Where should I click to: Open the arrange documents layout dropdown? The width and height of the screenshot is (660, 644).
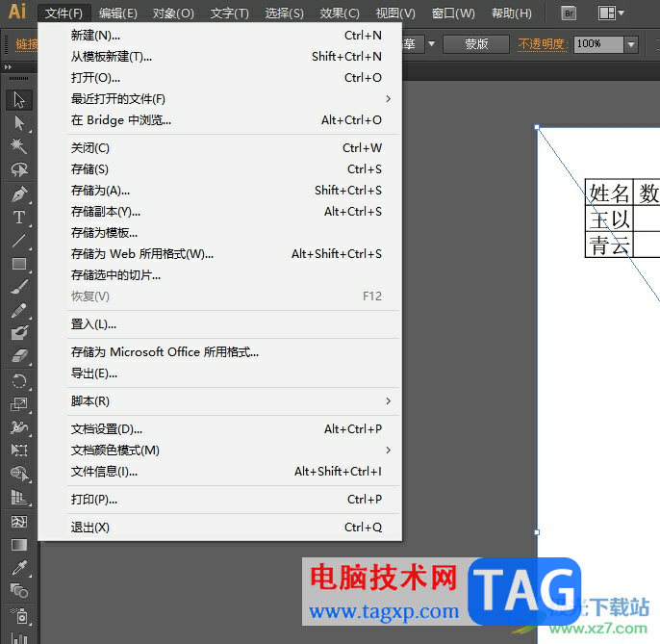611,13
